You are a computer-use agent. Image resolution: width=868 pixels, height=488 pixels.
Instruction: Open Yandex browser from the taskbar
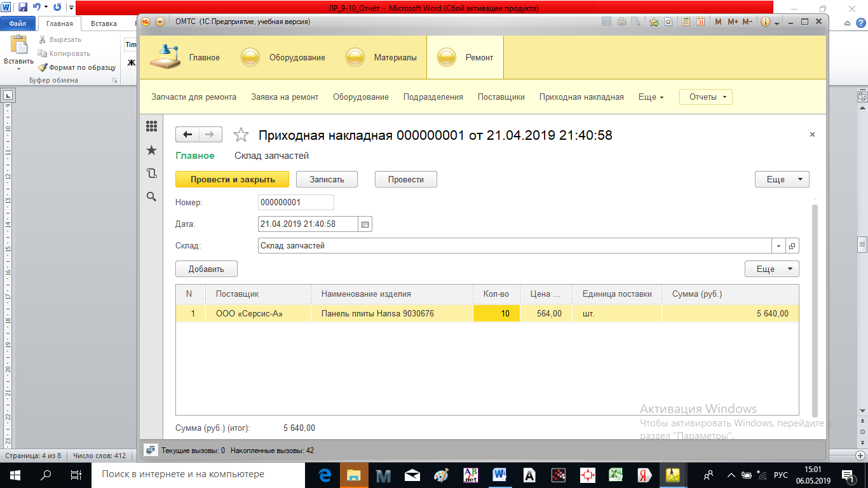click(644, 474)
